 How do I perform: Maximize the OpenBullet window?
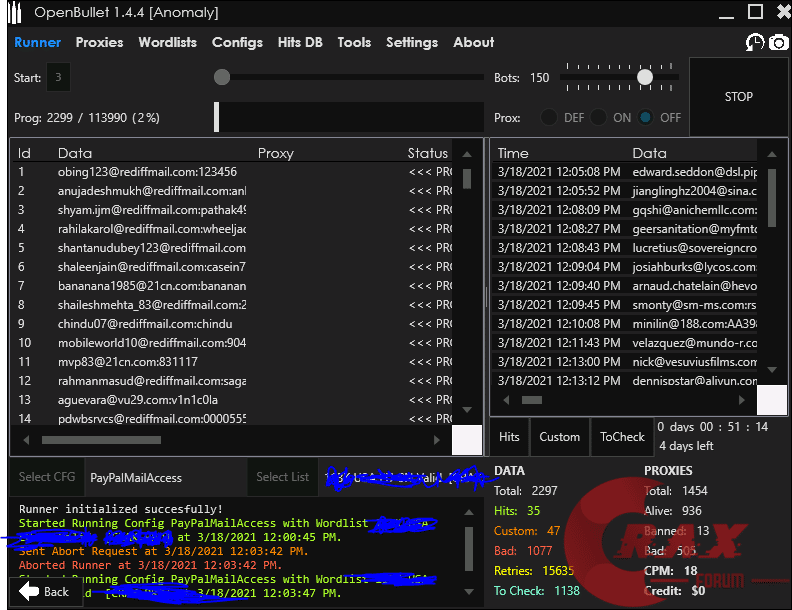tap(755, 12)
